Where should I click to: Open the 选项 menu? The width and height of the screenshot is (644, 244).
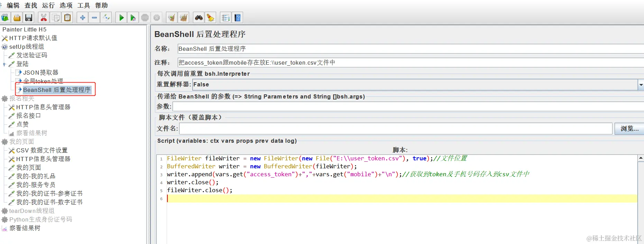click(x=66, y=5)
